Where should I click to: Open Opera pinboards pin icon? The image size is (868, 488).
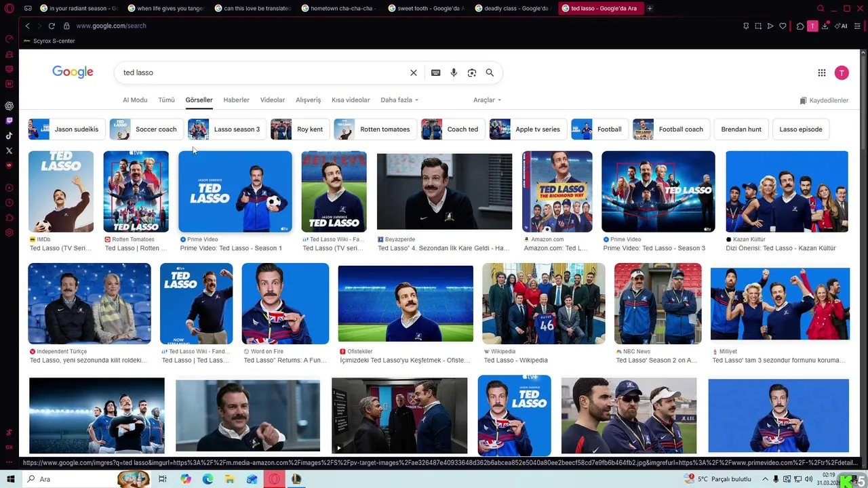pos(746,26)
